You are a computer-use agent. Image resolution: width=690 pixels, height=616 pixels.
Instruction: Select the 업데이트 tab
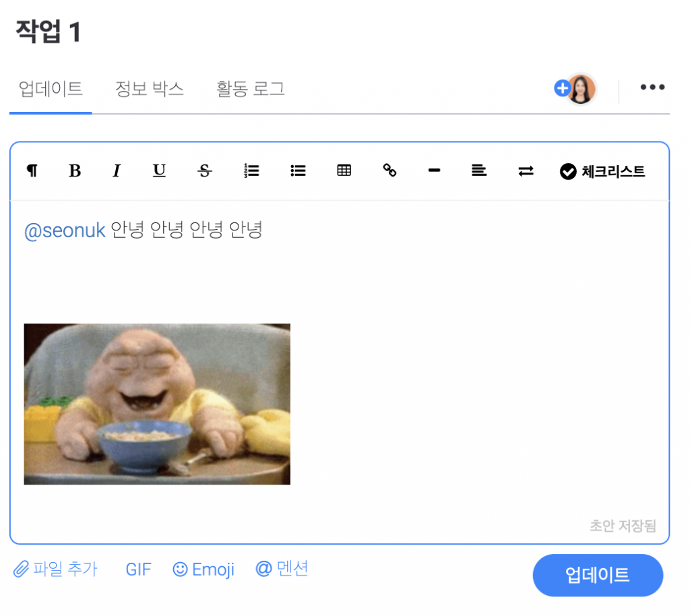[x=51, y=89]
